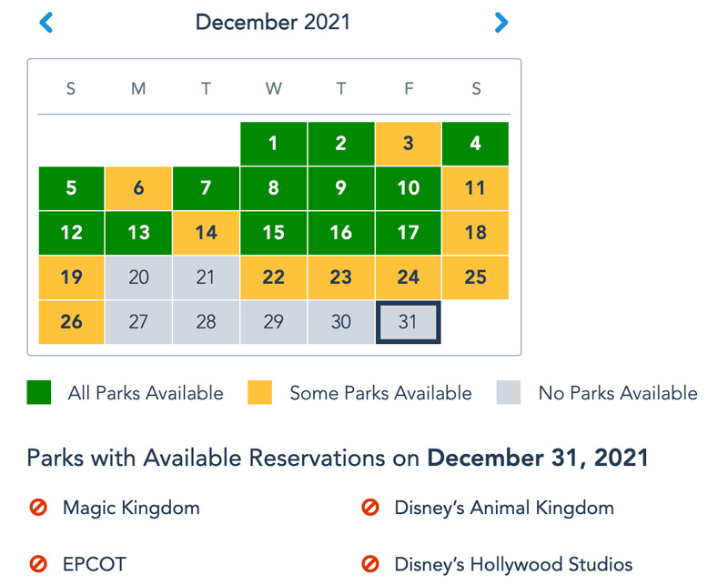
Task: Click gray No Parks Available legend swatch
Action: (509, 392)
